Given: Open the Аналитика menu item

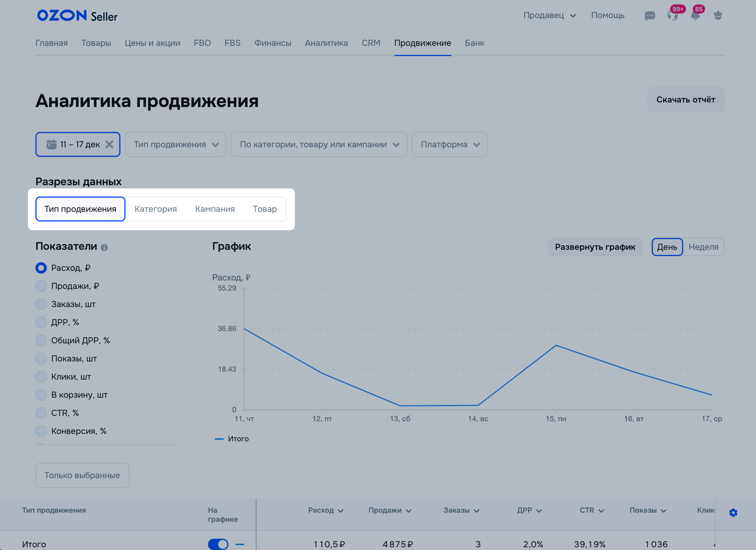Looking at the screenshot, I should tap(326, 43).
